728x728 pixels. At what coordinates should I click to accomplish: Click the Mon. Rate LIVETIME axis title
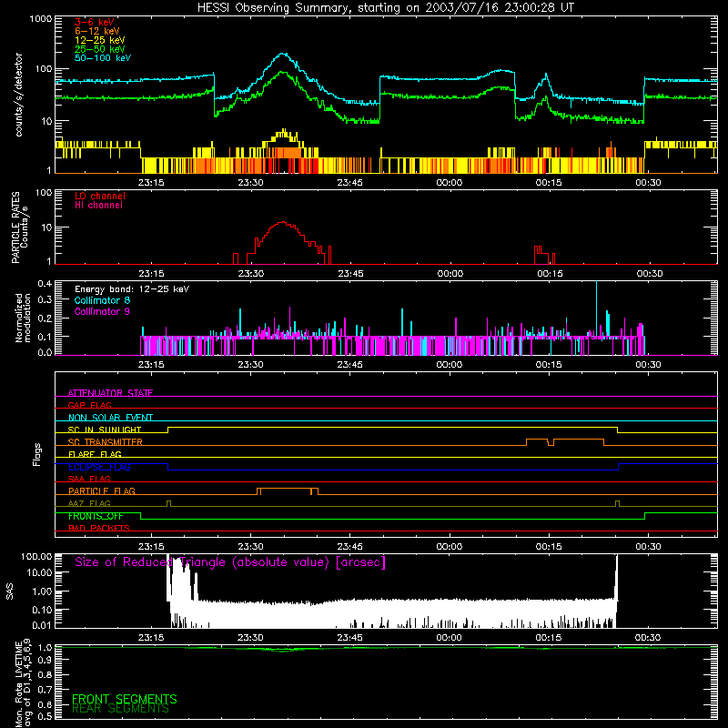click(x=23, y=683)
